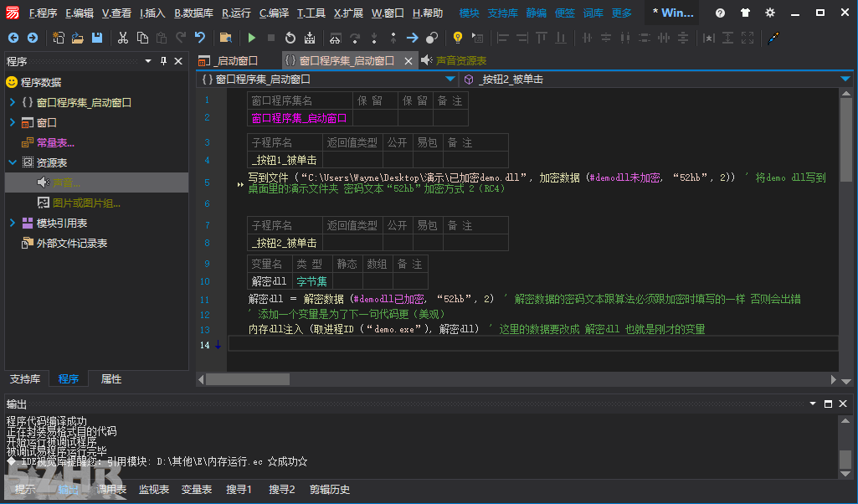The width and height of the screenshot is (858, 504).
Task: Open the skin theme shirt icon
Action: 745,13
